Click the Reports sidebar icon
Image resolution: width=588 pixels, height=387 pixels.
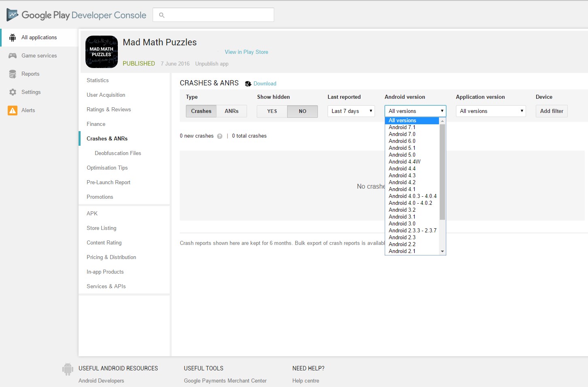coord(12,74)
